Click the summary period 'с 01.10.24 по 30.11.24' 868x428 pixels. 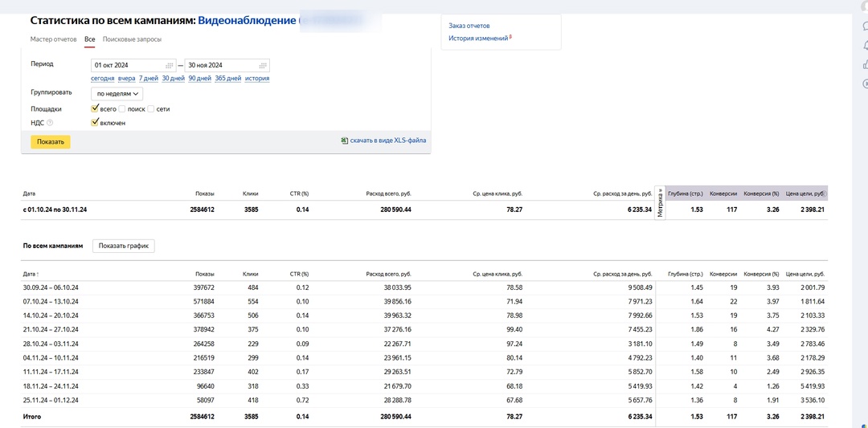pos(55,210)
